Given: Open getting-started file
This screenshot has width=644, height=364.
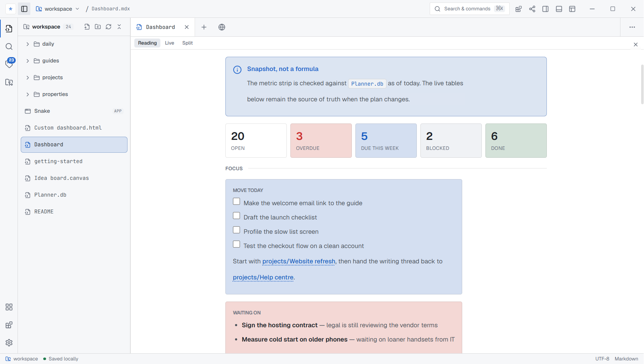Looking at the screenshot, I should (x=74, y=161).
